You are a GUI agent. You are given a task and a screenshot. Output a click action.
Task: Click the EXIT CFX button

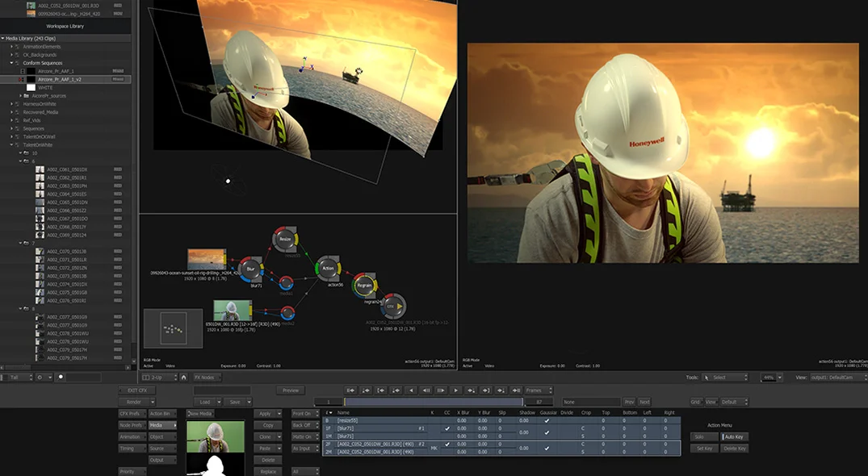(x=136, y=390)
